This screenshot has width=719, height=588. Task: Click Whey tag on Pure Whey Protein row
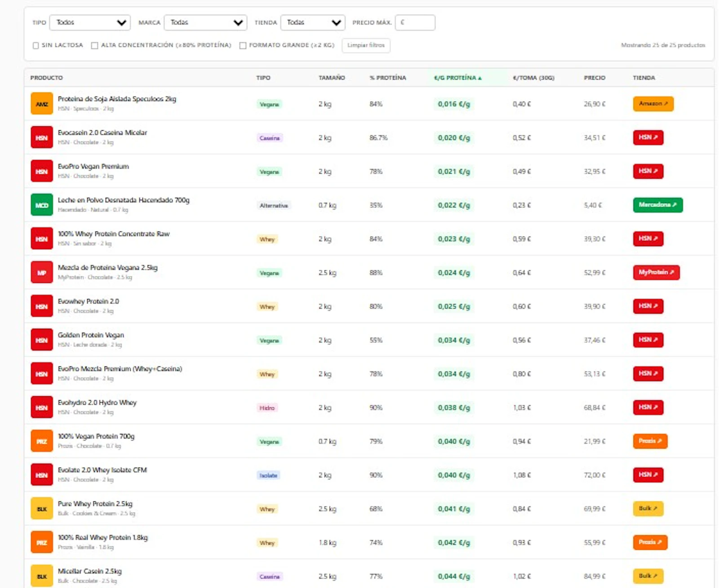click(x=267, y=509)
